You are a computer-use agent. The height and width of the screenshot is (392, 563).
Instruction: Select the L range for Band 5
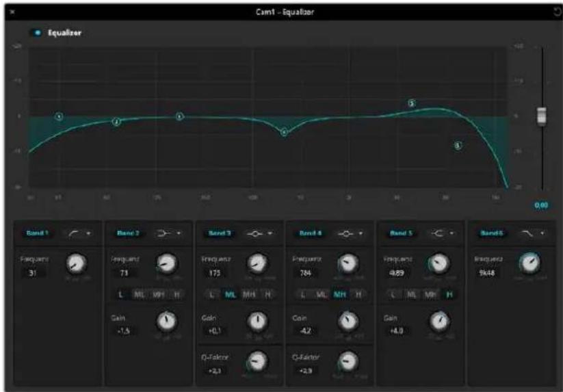pyautogui.click(x=393, y=295)
